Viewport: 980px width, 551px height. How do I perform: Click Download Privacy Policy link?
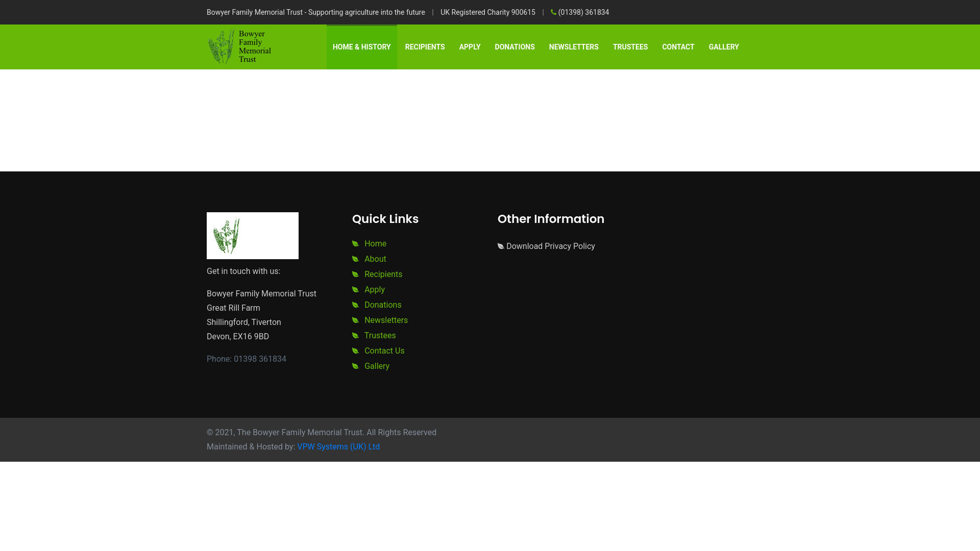click(x=550, y=246)
